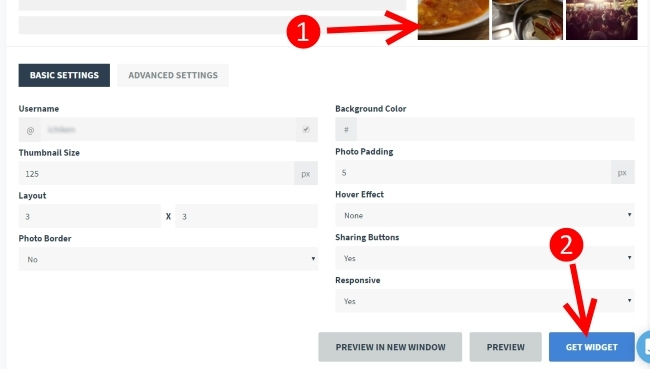Open the Sharing Buttons dropdown

[485, 258]
